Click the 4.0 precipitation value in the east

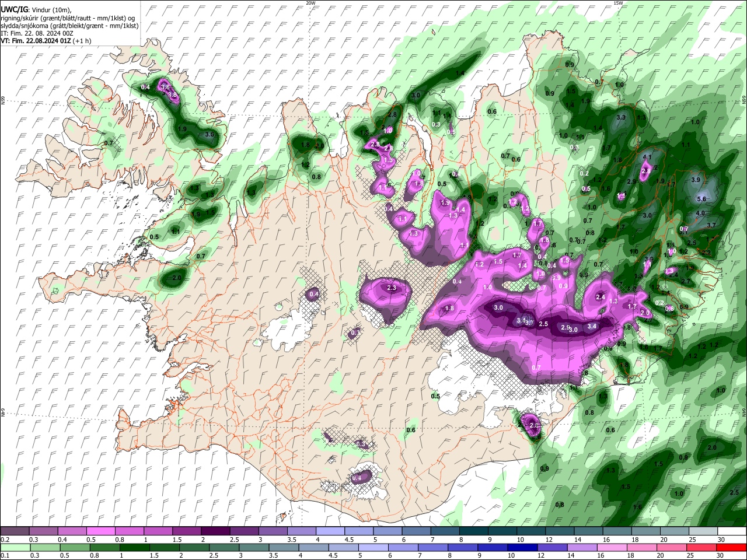700,213
